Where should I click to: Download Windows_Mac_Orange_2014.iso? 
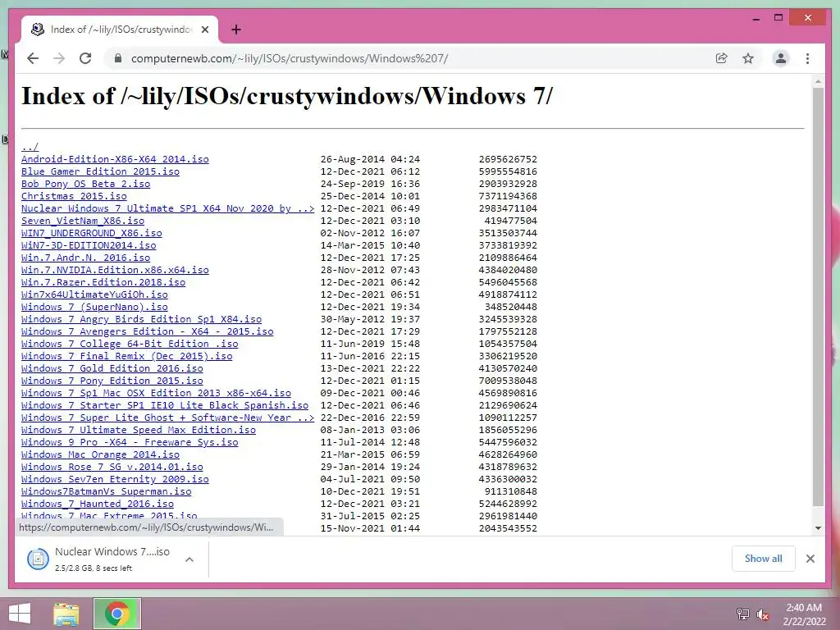(100, 454)
